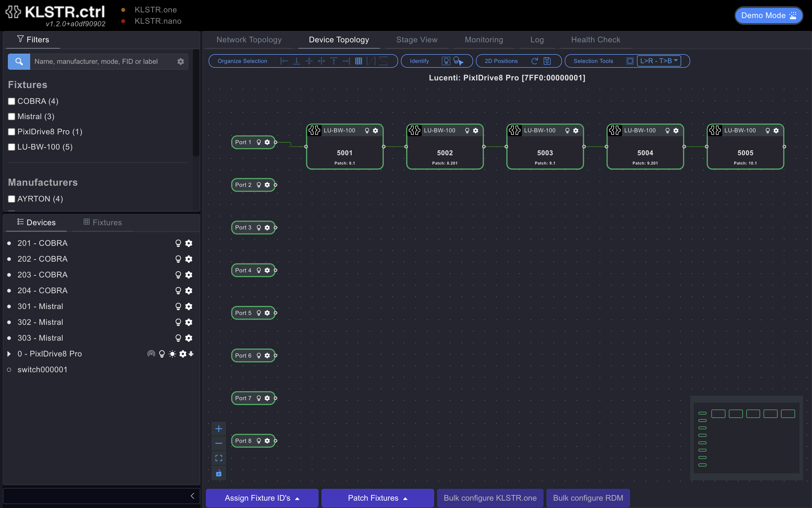812x508 pixels.
Task: Check the AYRTON (4) manufacturer filter
Action: [x=11, y=199]
